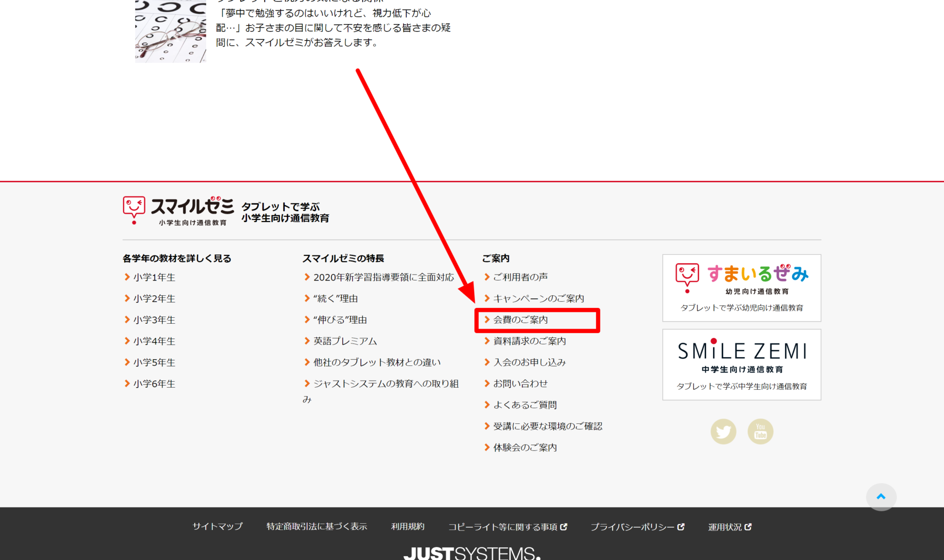Open ジャストシステムの教育への取り組み link
This screenshot has width=944, height=560.
pyautogui.click(x=381, y=391)
